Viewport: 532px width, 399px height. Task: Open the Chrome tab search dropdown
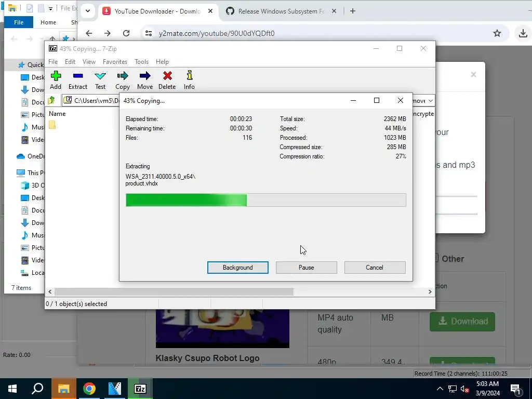88,11
